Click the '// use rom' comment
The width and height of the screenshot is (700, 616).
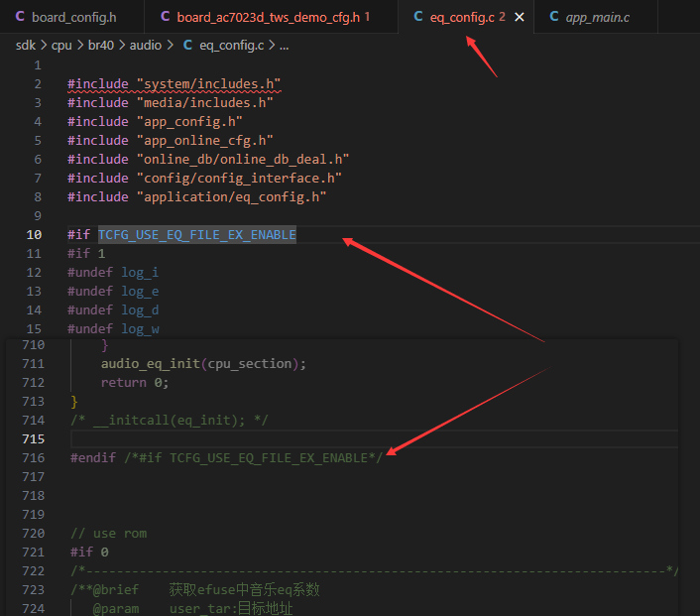108,534
